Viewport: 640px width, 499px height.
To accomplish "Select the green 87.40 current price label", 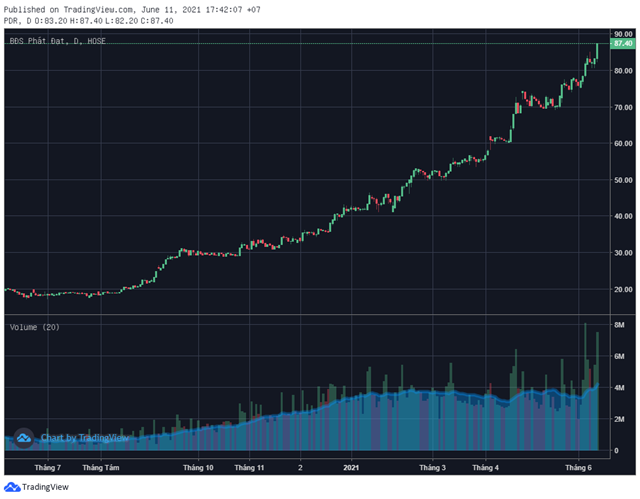I will pyautogui.click(x=622, y=43).
